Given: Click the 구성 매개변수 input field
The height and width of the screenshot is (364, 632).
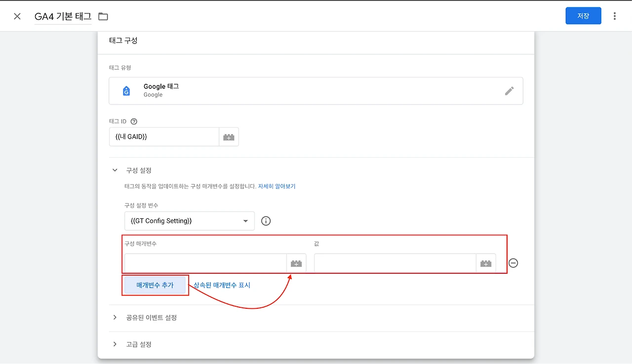Looking at the screenshot, I should point(205,263).
